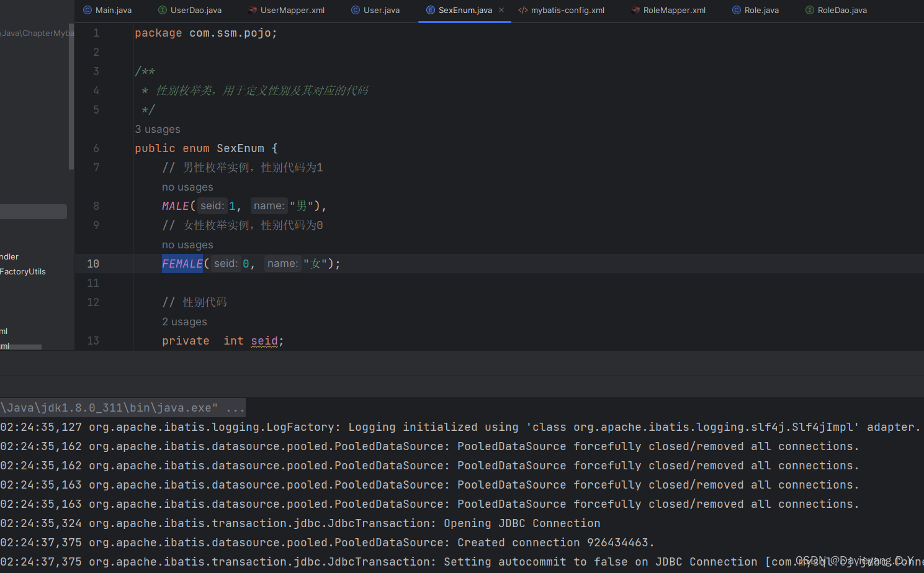
Task: Open the '3 usages' hint above SexEnum
Action: [158, 129]
